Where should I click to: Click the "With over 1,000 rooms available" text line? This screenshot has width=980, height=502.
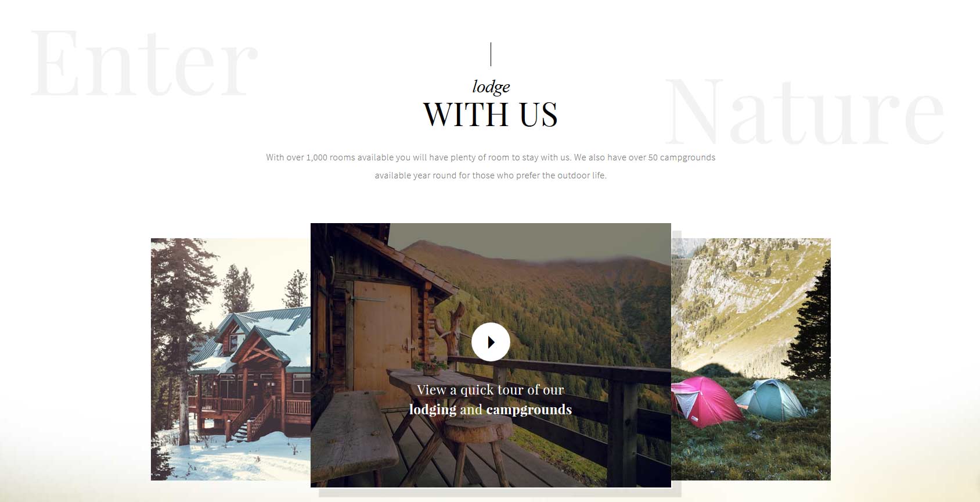491,157
